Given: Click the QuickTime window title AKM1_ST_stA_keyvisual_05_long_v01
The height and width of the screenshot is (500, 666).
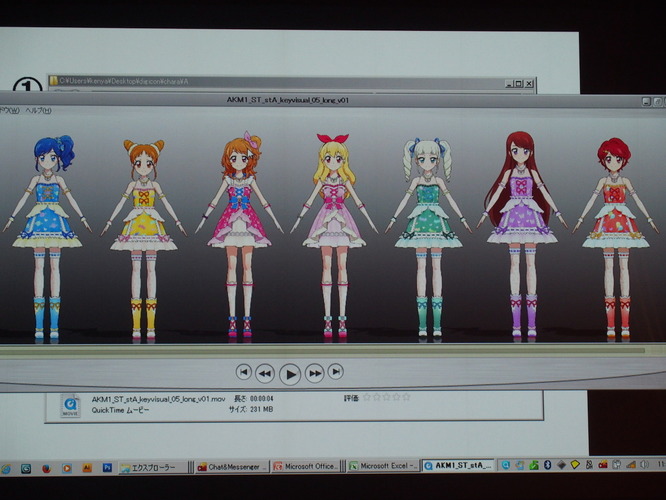Looking at the screenshot, I should tap(288, 100).
